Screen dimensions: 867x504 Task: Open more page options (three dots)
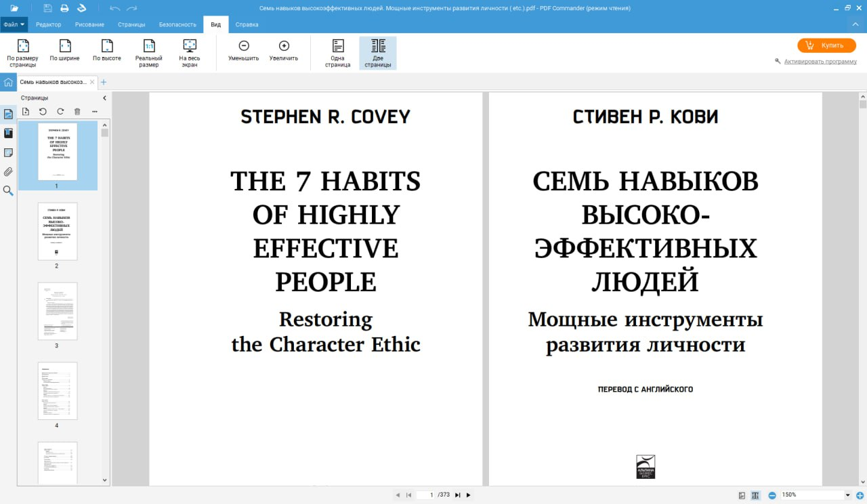[95, 112]
